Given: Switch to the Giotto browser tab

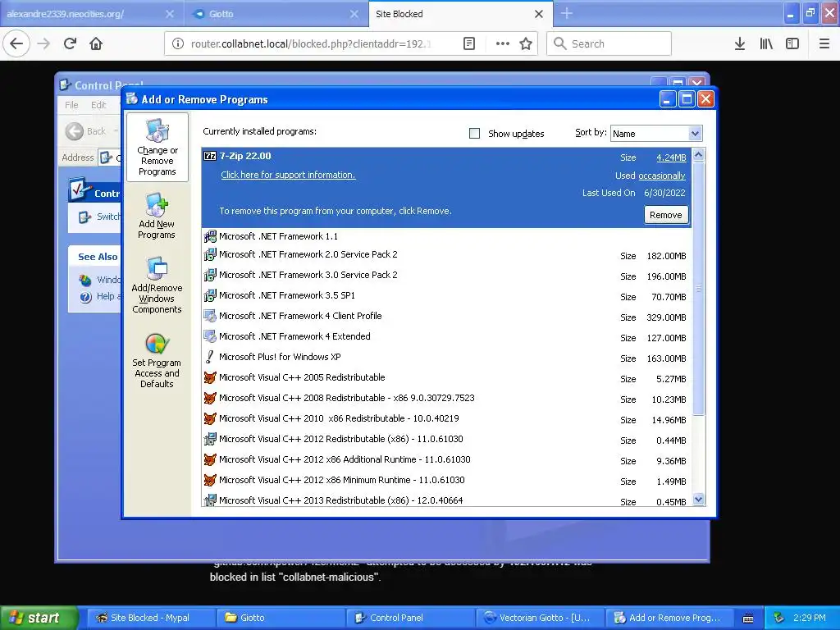Looking at the screenshot, I should click(x=276, y=14).
